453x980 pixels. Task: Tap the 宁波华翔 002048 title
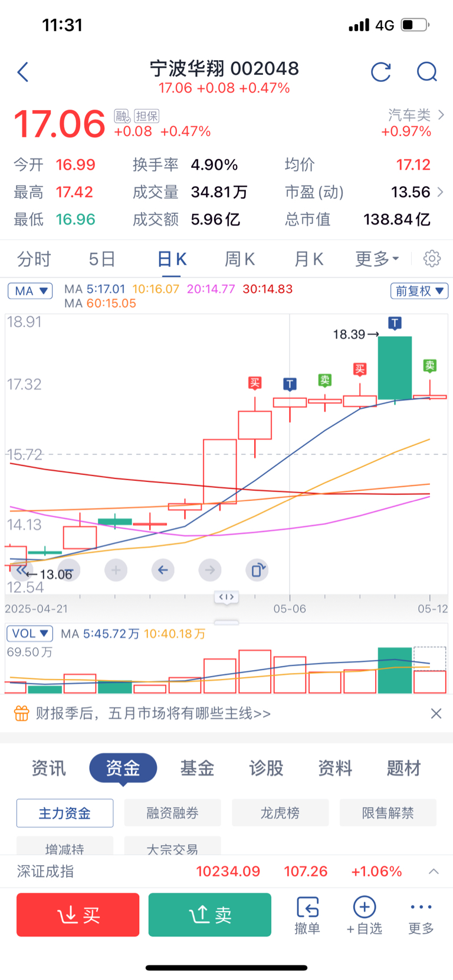[224, 68]
